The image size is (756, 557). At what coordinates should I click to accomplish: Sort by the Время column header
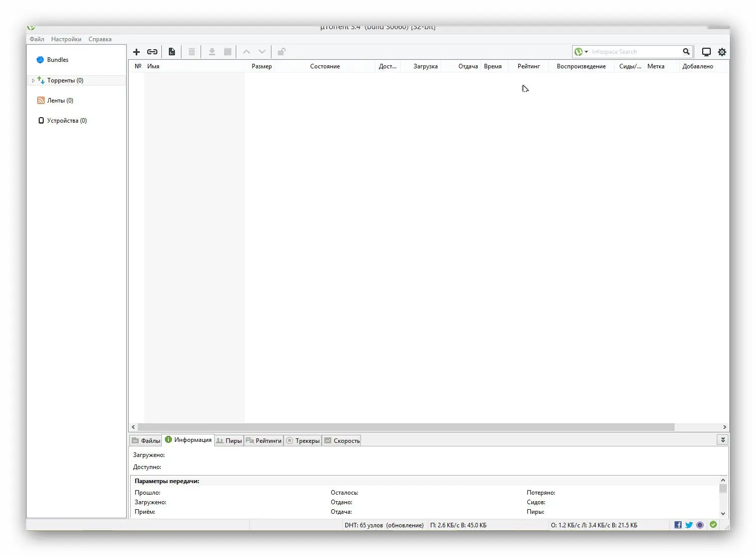pyautogui.click(x=493, y=66)
